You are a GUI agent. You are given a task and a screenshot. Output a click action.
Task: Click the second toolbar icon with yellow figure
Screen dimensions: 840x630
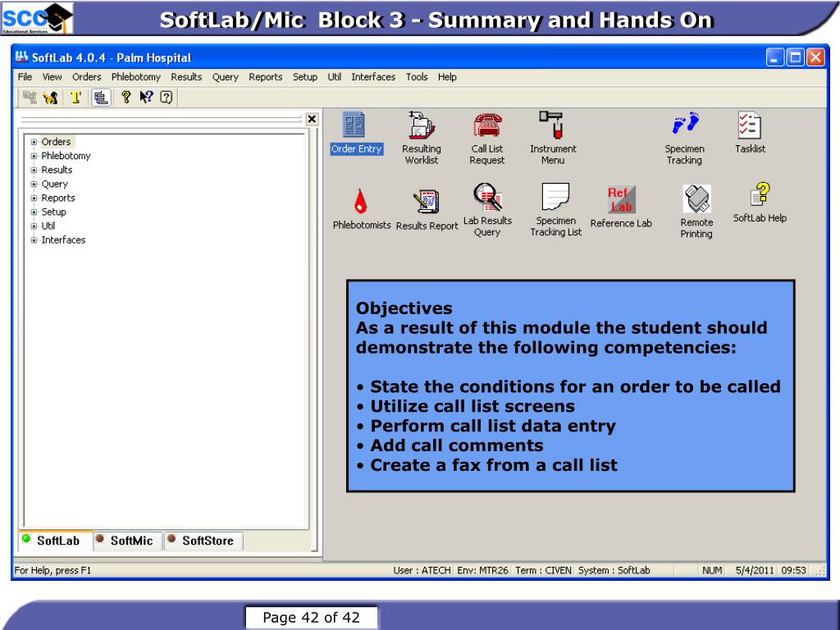pyautogui.click(x=51, y=98)
